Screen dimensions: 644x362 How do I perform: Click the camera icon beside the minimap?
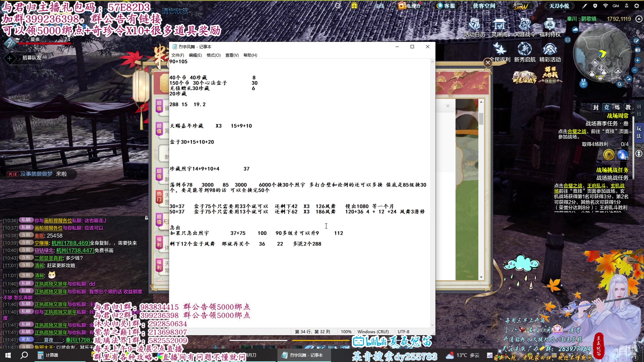[638, 50]
